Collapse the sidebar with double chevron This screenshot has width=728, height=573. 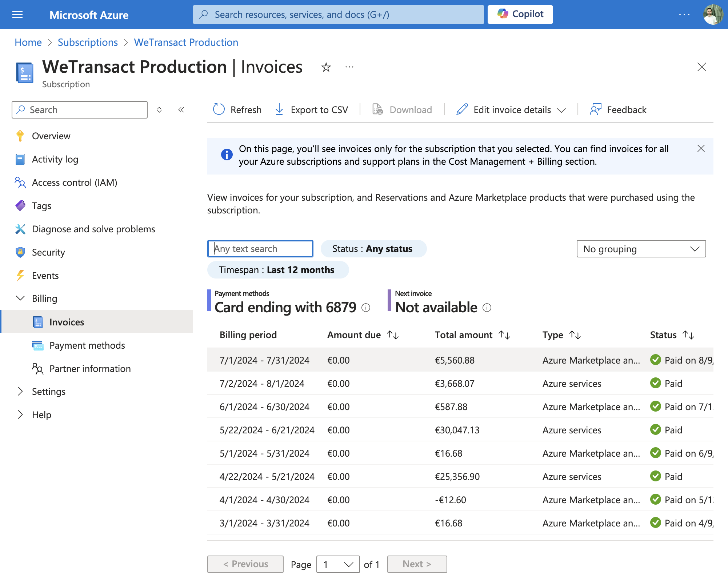181,110
